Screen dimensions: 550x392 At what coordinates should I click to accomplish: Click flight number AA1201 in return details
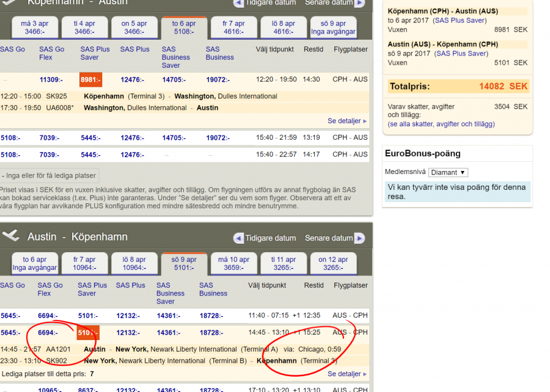pyautogui.click(x=58, y=349)
